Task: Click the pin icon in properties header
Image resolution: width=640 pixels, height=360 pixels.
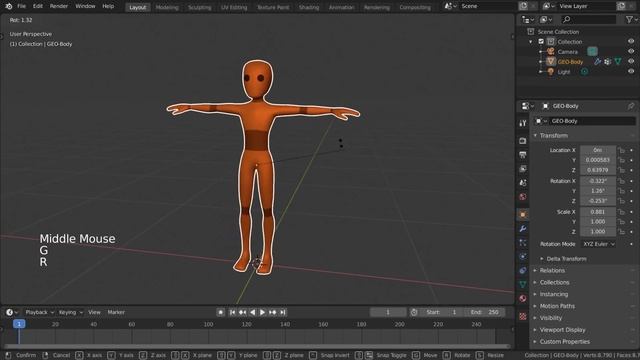Action: 631,106
